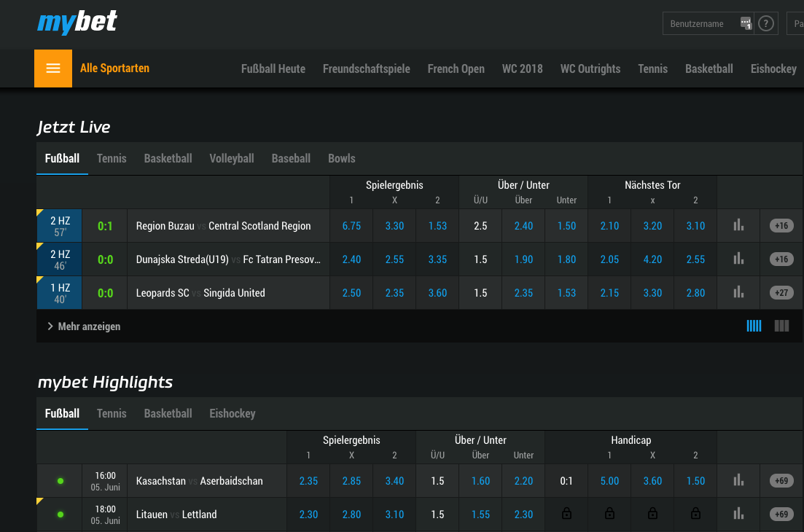Select next goal odds 4.20 Dunajska Streda
Viewport: 804px width, 532px height.
(652, 259)
